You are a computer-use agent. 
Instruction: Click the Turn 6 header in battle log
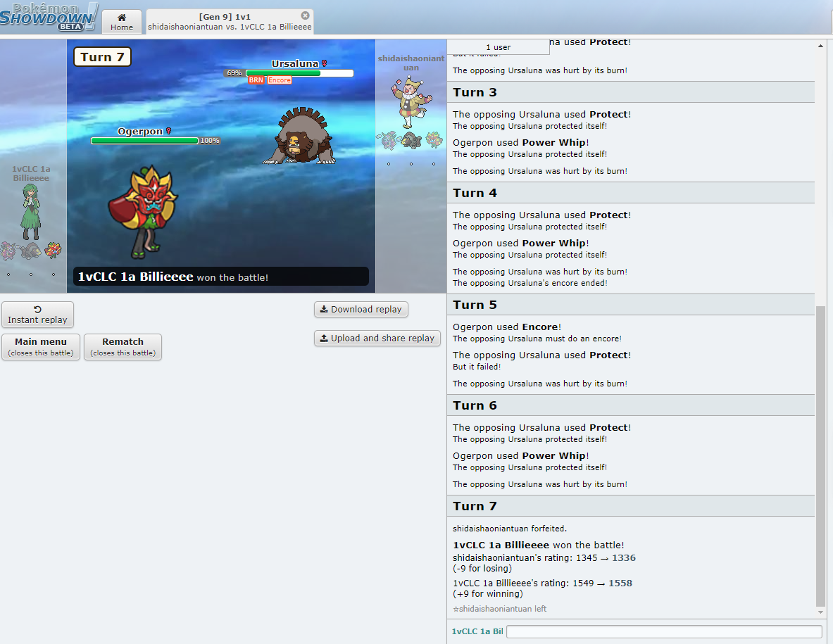coord(631,405)
